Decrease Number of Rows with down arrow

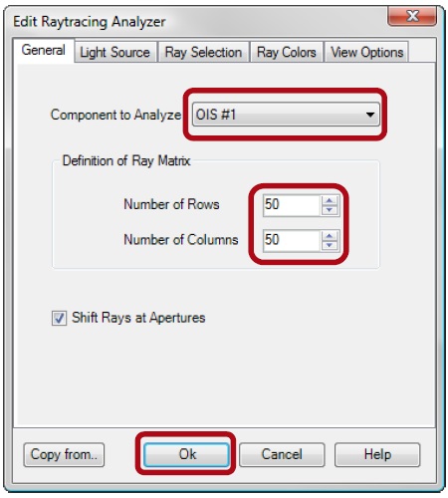coord(330,210)
